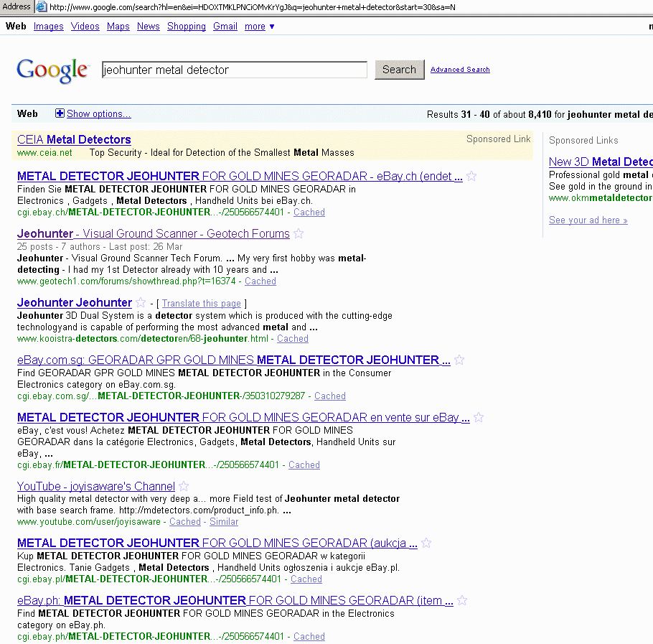Image resolution: width=653 pixels, height=644 pixels.
Task: Click the Internet Explorer page icon in address bar
Action: point(41,6)
